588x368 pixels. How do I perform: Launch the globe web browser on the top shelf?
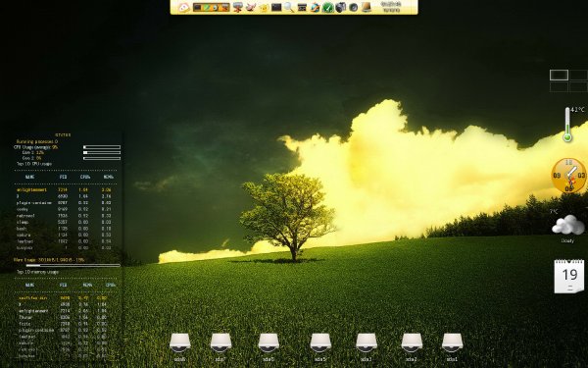tap(315, 7)
